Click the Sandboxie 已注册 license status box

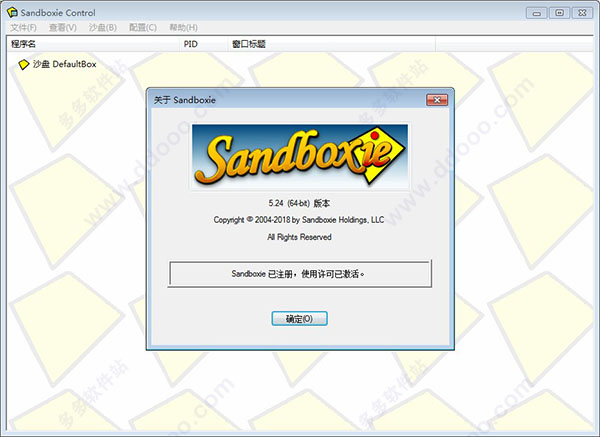tap(300, 274)
